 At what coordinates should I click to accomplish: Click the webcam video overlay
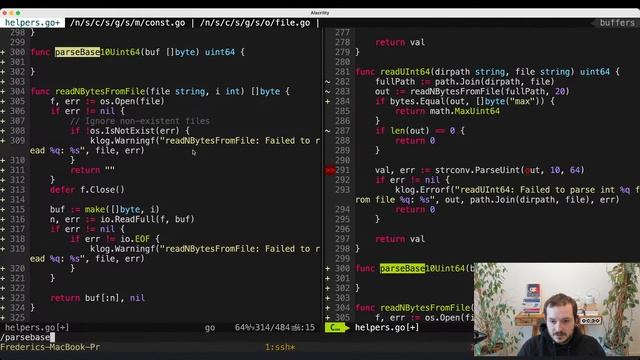[557, 309]
